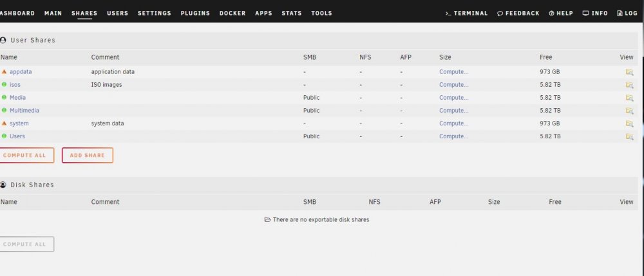Click the User Shares section icon
This screenshot has height=276, width=644.
3,40
